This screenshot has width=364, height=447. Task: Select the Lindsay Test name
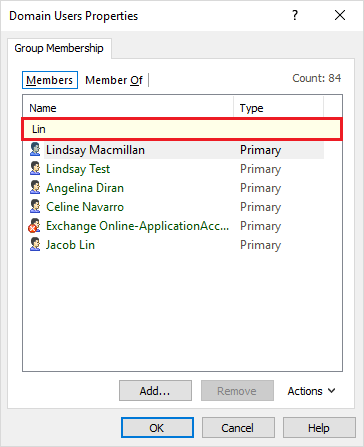(78, 169)
